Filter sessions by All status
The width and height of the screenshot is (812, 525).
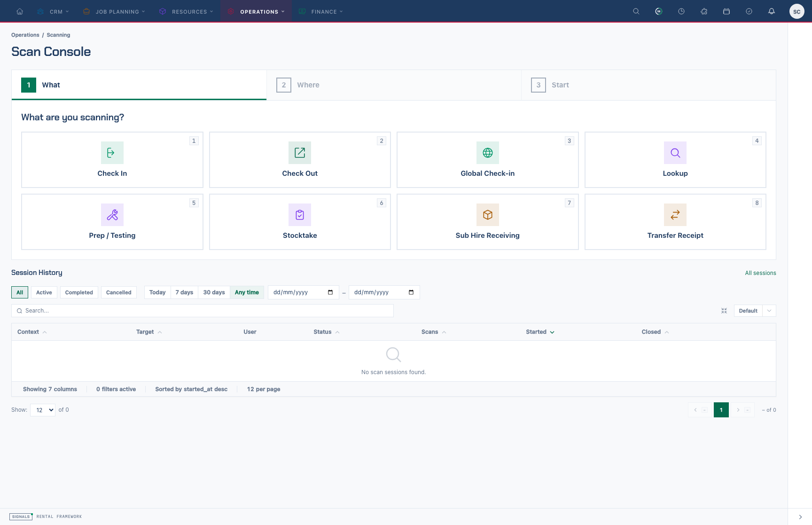click(20, 292)
